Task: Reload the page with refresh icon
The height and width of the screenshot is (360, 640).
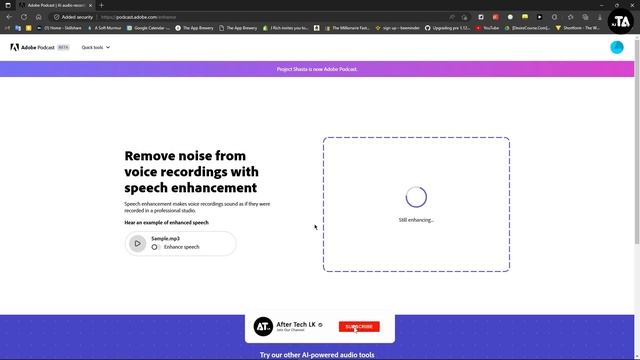Action: (24, 17)
